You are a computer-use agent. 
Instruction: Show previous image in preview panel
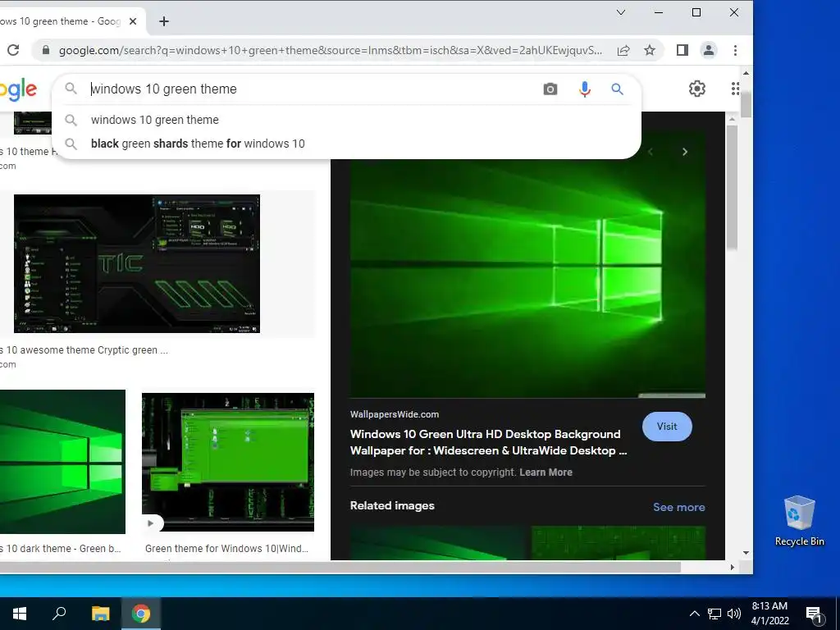tap(651, 152)
